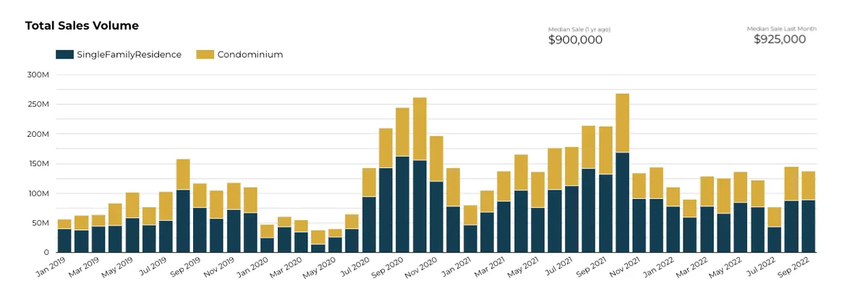Select Jan 2021 SingleFamilyResidence blue bar segment
Viewport: 868px width, 307px height.
click(470, 238)
